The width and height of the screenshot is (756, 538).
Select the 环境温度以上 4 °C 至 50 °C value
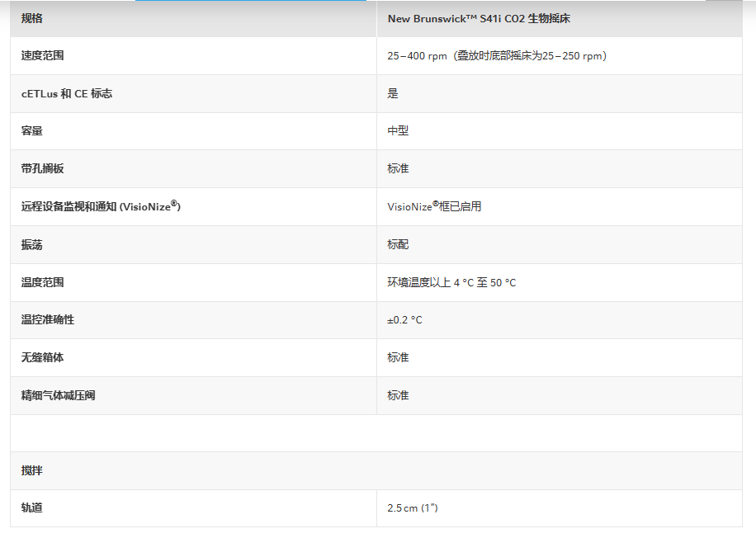(451, 282)
